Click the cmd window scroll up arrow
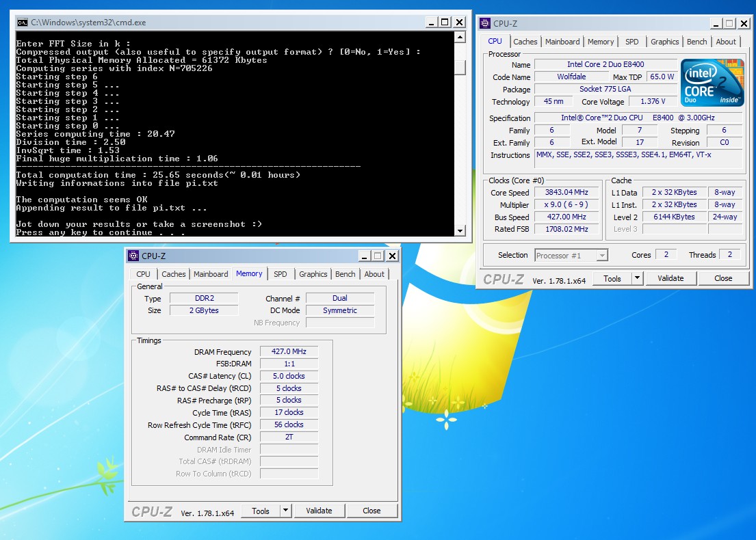This screenshot has width=756, height=540. click(x=460, y=37)
